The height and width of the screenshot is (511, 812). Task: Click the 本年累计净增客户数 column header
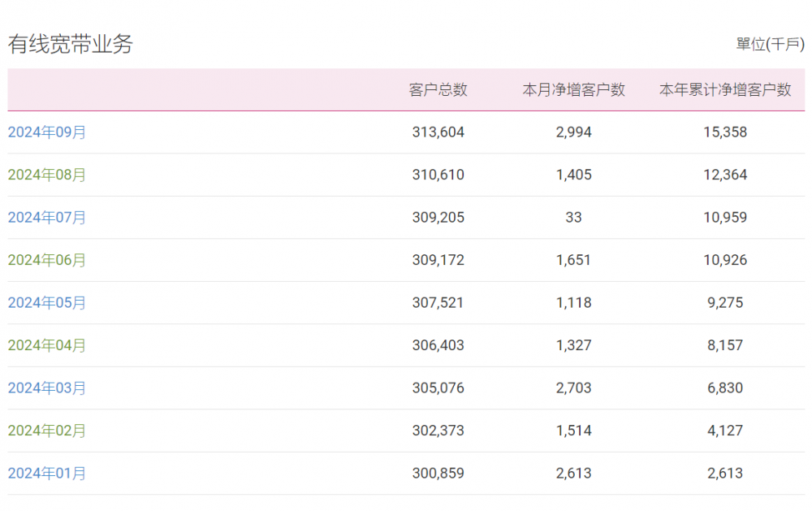[725, 89]
